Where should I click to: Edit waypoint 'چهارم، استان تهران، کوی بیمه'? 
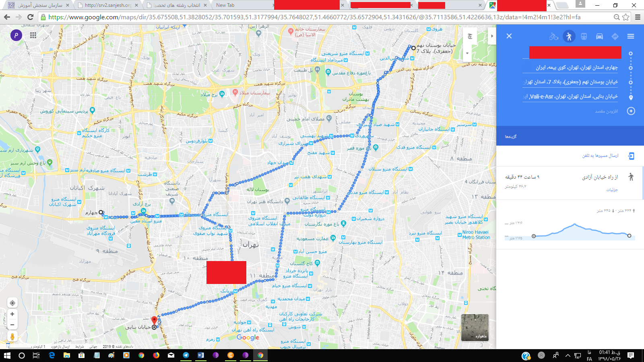[x=570, y=68]
